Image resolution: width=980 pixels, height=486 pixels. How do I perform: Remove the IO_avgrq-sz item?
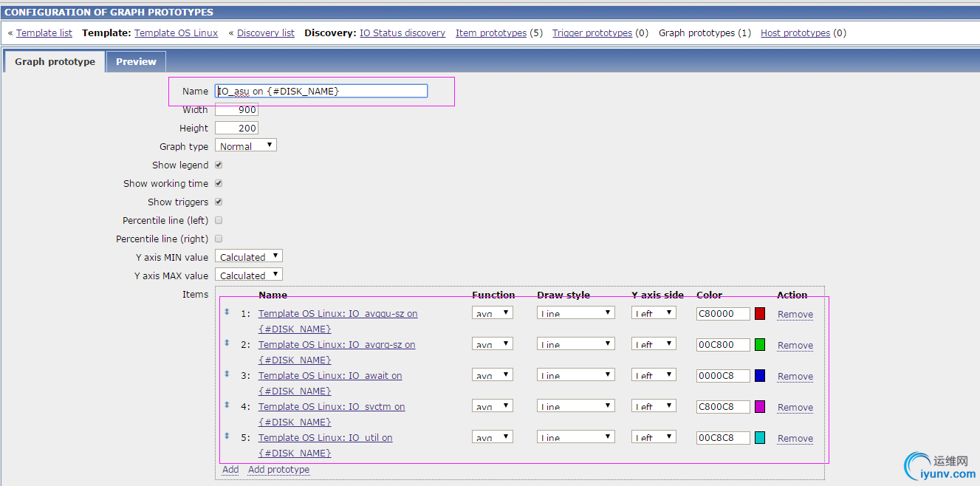coord(795,345)
